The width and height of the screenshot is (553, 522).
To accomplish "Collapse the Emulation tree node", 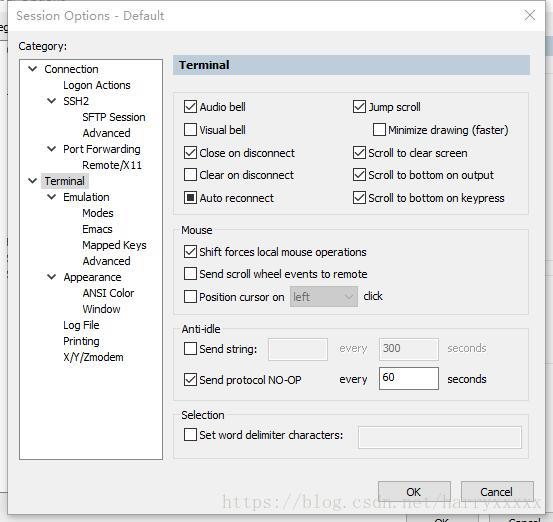I will [x=51, y=197].
